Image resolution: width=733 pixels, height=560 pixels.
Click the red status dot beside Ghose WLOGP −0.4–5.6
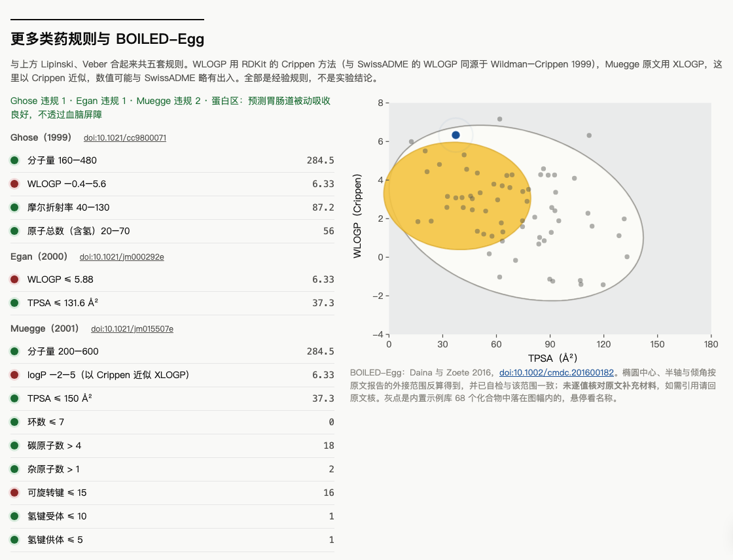point(14,184)
